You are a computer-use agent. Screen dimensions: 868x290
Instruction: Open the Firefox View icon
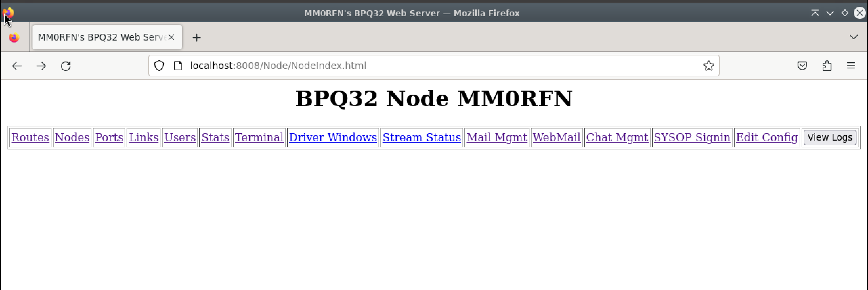[x=14, y=38]
